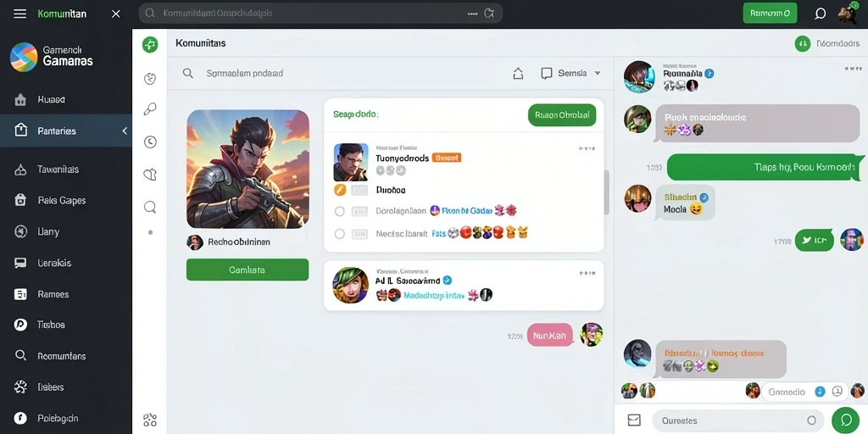Select the Nectsc Ibanit radio option
Image resolution: width=868 pixels, height=434 pixels.
click(340, 234)
